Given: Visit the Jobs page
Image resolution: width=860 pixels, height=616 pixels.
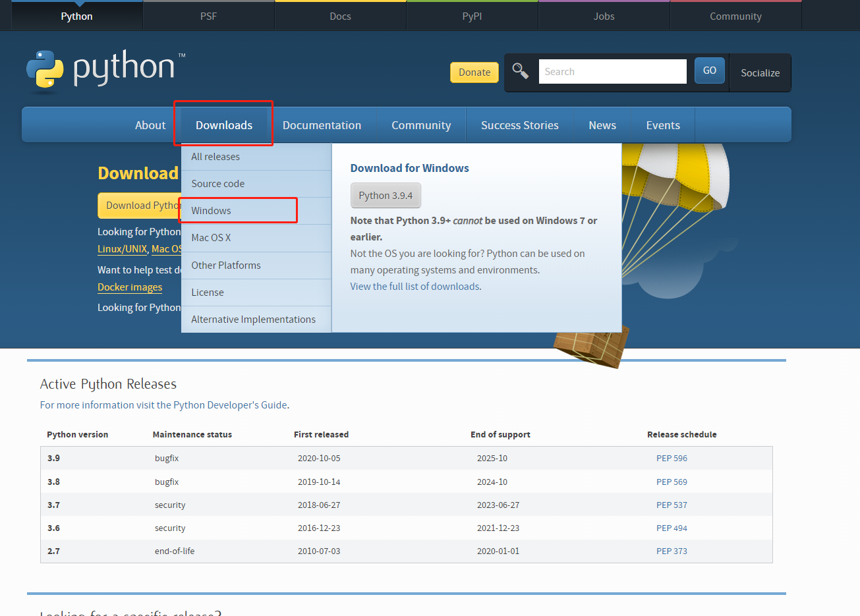Looking at the screenshot, I should pyautogui.click(x=604, y=16).
